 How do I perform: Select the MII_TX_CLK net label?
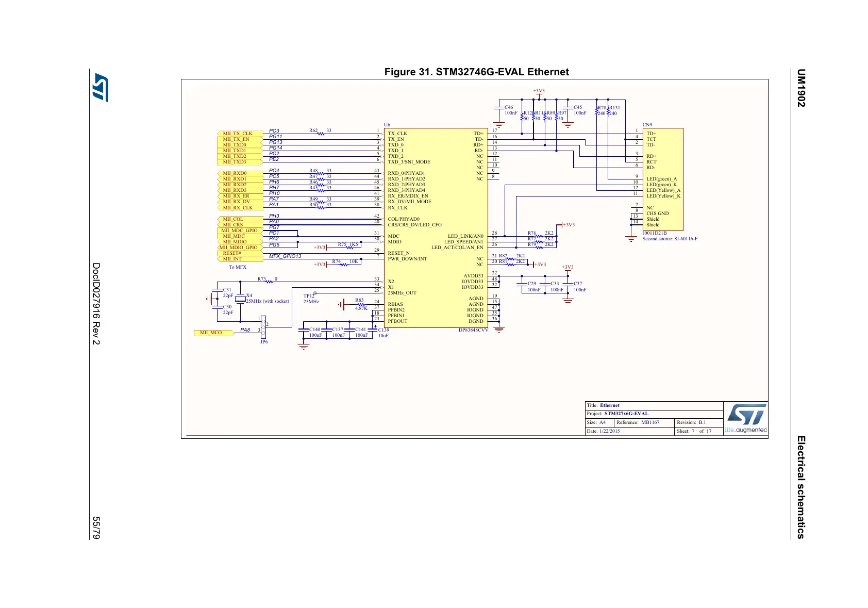point(240,134)
